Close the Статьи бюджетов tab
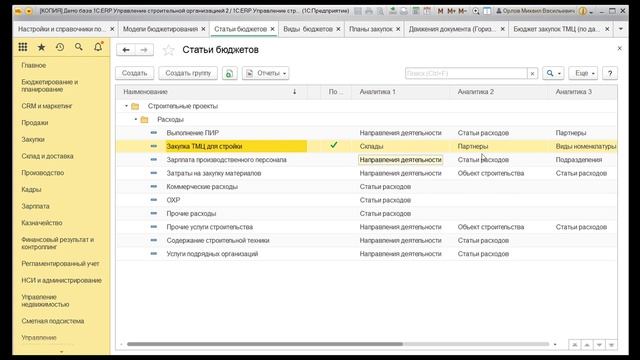Screen dimensions: 640x360 point(272,29)
